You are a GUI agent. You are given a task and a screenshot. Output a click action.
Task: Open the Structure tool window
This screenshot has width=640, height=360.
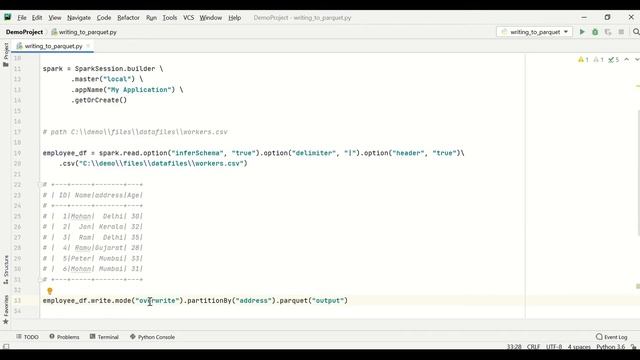[6, 269]
